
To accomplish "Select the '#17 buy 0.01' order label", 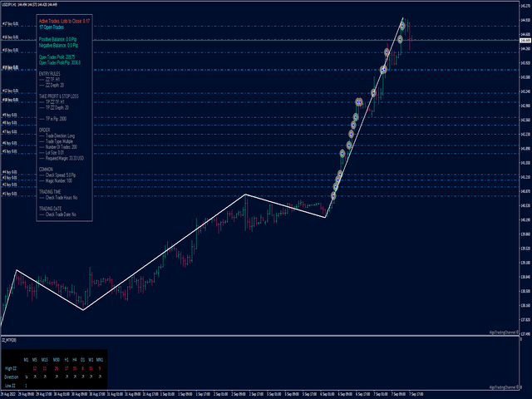I will (11, 24).
